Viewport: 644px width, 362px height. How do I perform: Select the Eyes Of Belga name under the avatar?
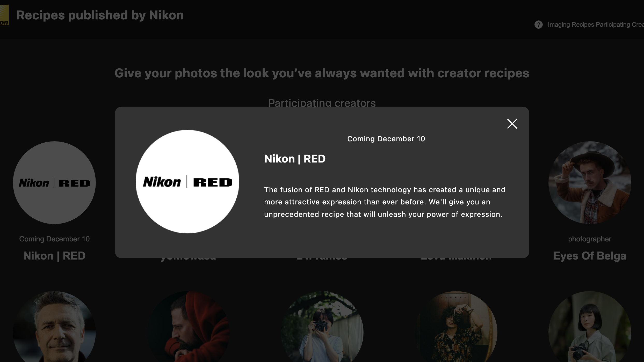590,256
